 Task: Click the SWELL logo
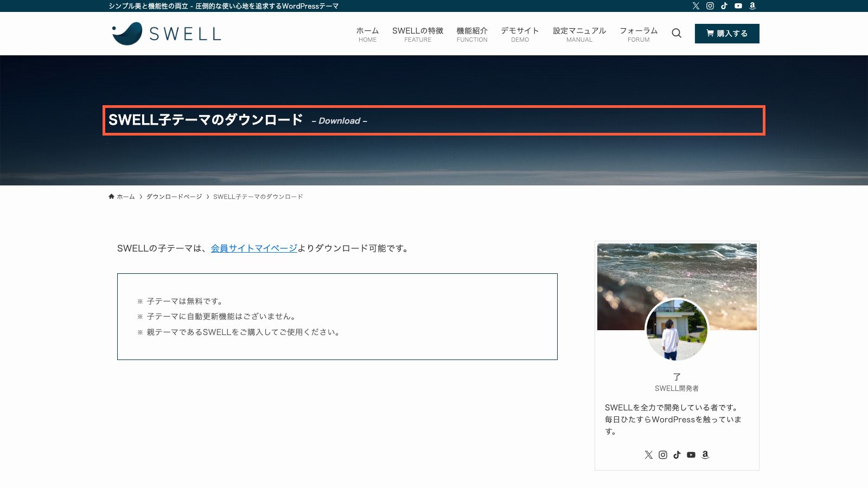(x=166, y=34)
